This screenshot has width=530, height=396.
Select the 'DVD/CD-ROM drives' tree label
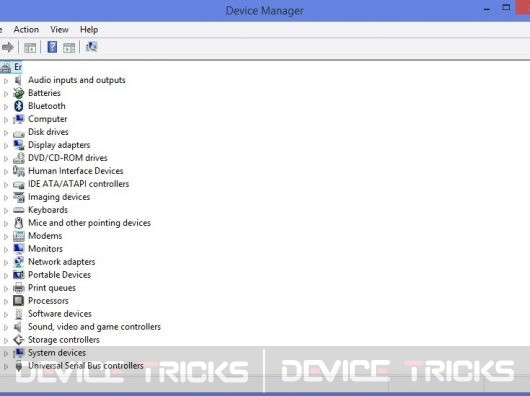tap(68, 158)
